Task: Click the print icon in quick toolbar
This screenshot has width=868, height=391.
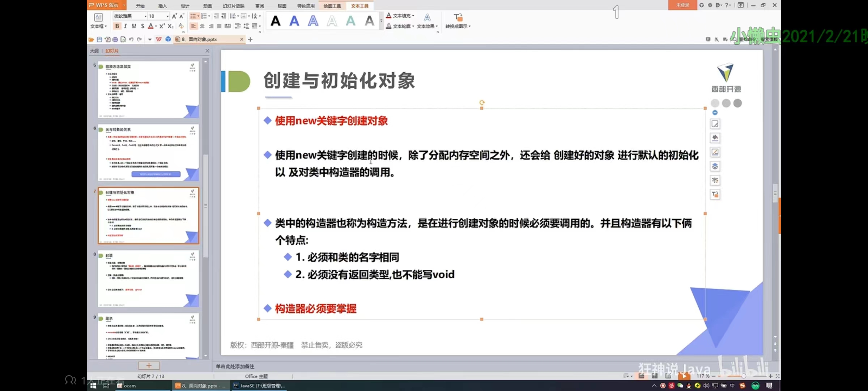Action: click(115, 39)
